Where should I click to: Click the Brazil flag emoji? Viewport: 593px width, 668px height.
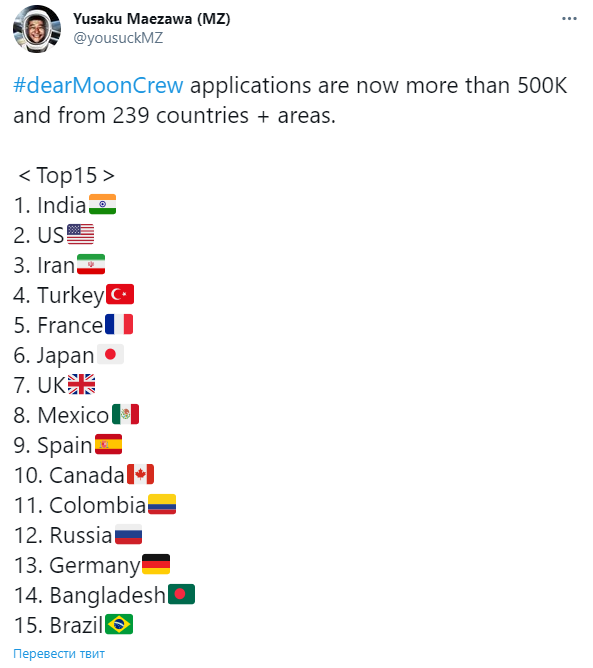(x=119, y=624)
